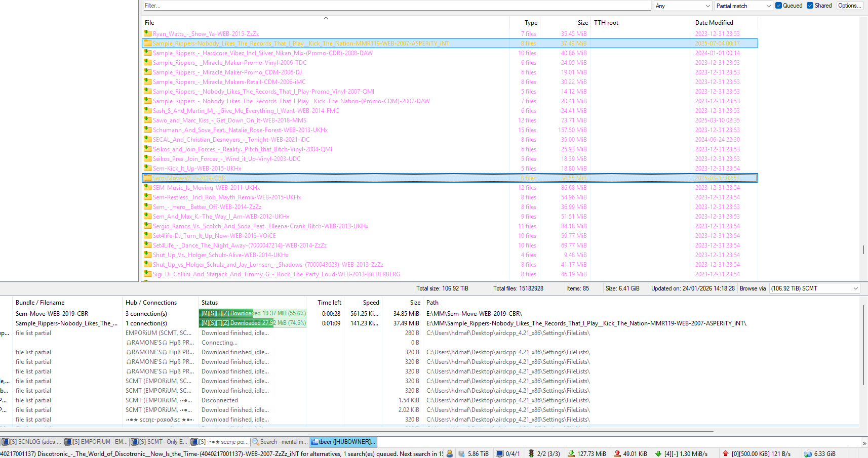Viewport: 868px width, 458px height.
Task: Click folder icon of Shut_Up_Vs._Holger_Schulz-Alive row
Action: click(x=147, y=255)
